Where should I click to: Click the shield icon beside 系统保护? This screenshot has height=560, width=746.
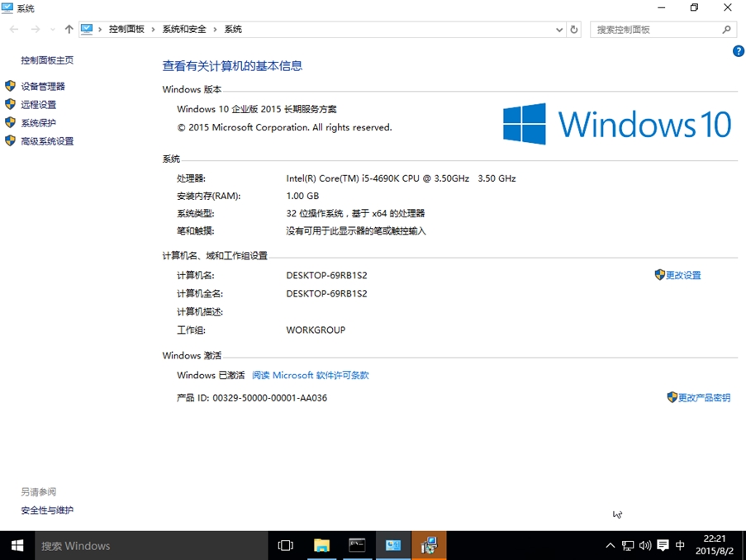(11, 123)
